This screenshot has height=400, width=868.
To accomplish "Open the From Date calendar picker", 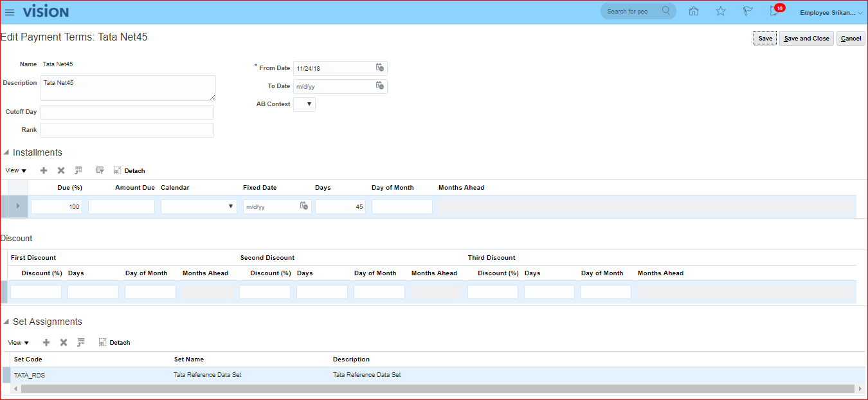I will click(379, 68).
